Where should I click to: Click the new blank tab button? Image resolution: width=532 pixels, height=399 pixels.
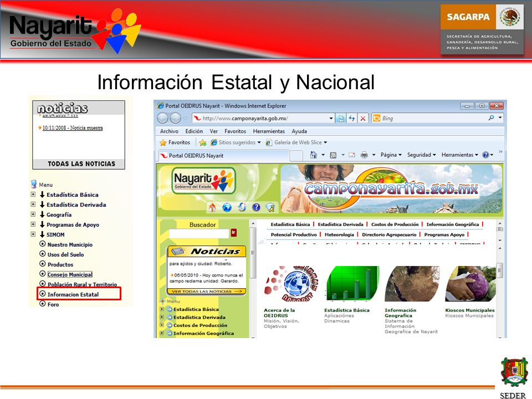click(x=296, y=156)
